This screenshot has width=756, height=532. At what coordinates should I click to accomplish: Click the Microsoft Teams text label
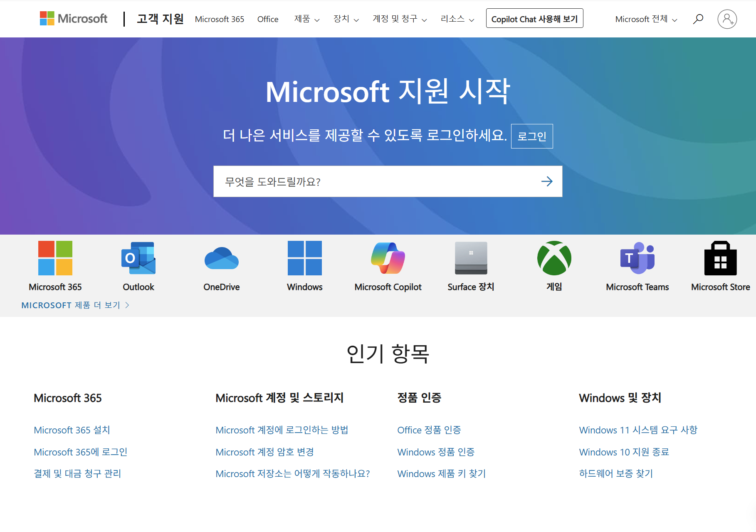637,287
